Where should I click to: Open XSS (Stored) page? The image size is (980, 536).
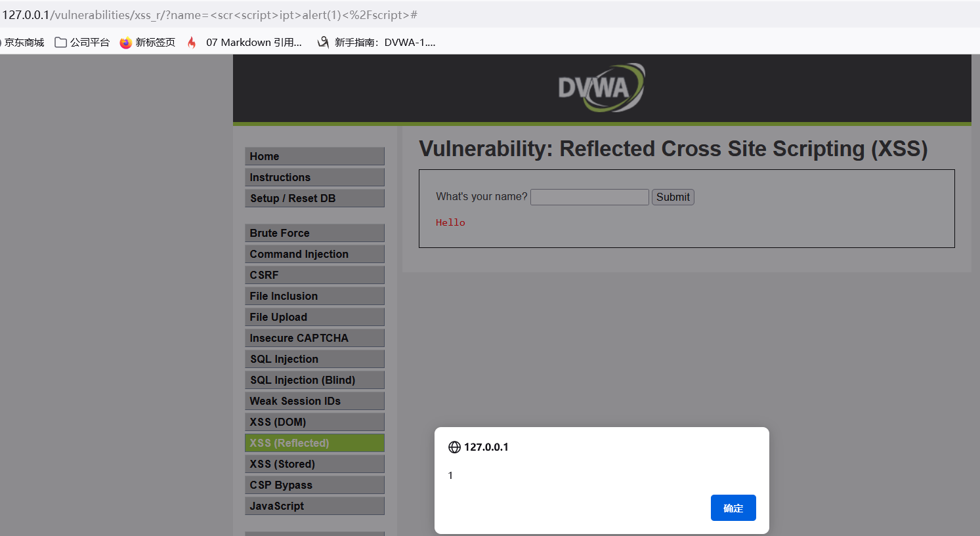314,464
